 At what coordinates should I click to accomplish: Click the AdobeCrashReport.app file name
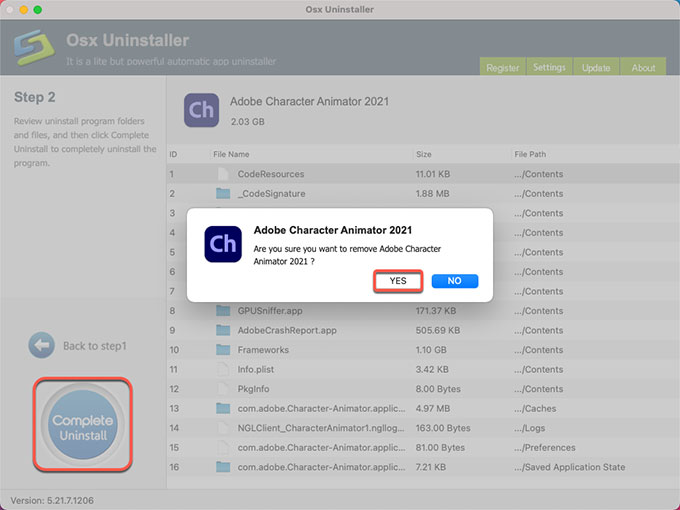[287, 330]
